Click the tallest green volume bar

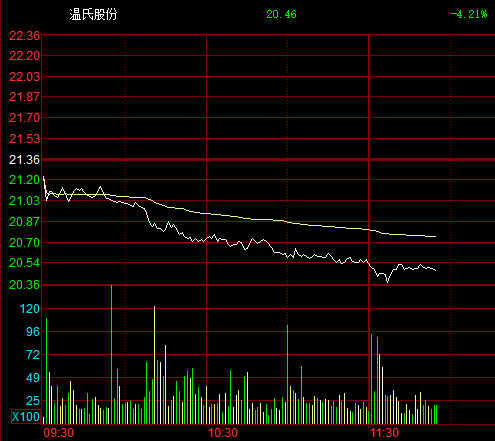click(111, 354)
